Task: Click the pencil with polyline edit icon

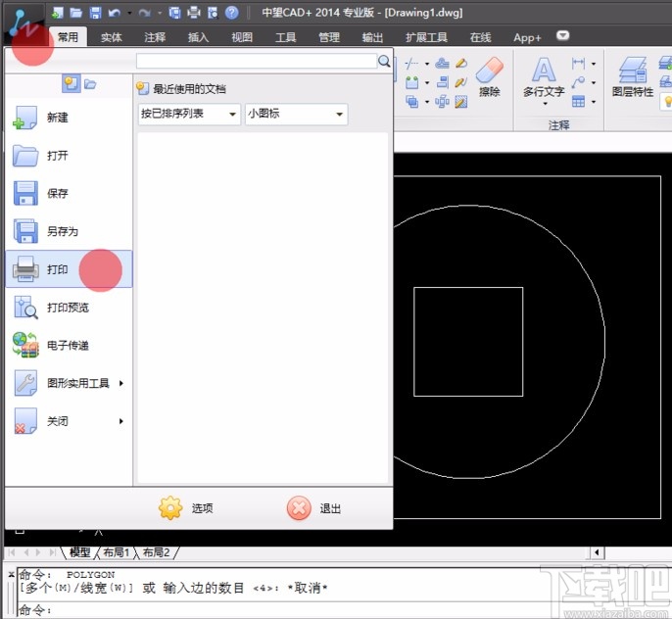Action: pos(461,64)
